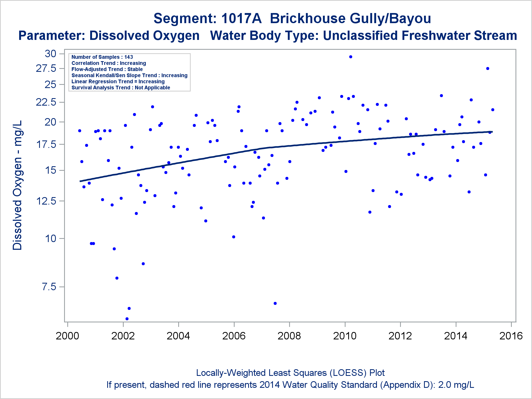Click the left start of LOESS trend line
The image size is (532, 399).
click(x=81, y=181)
